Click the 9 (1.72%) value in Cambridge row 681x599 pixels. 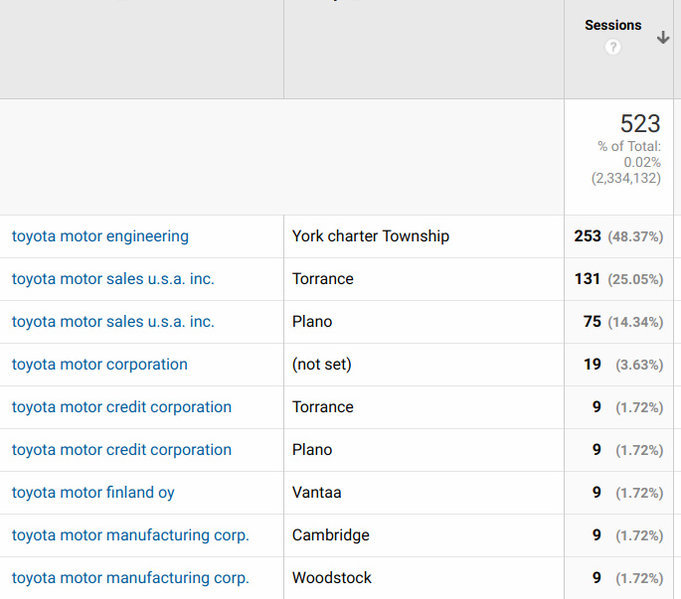click(628, 535)
